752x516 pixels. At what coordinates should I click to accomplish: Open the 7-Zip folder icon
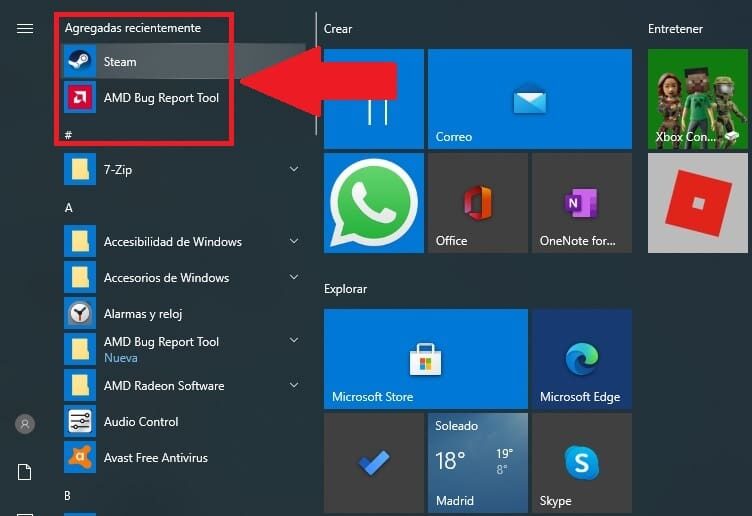(80, 169)
